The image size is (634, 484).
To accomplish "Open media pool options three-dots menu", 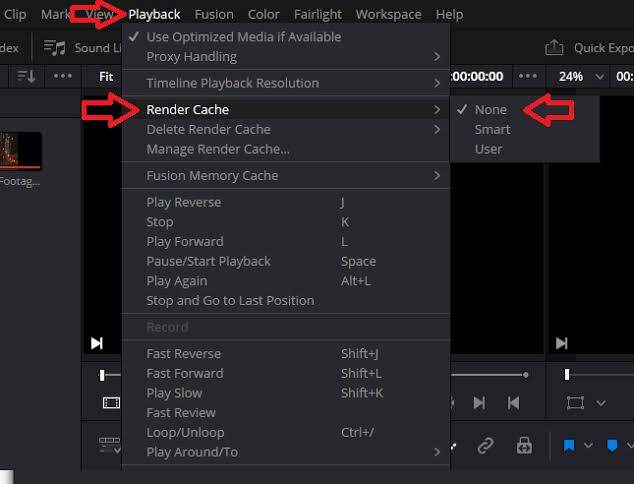I will click(63, 76).
